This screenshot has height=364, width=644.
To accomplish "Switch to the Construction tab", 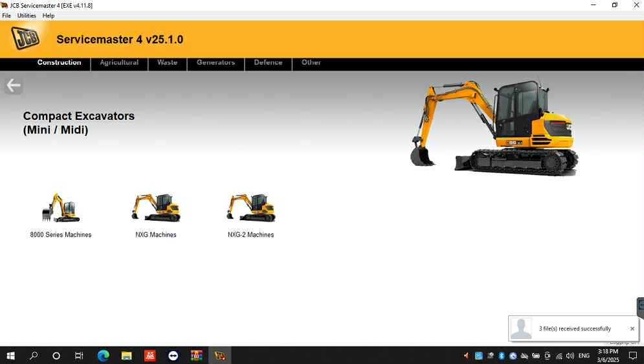I will coord(59,62).
